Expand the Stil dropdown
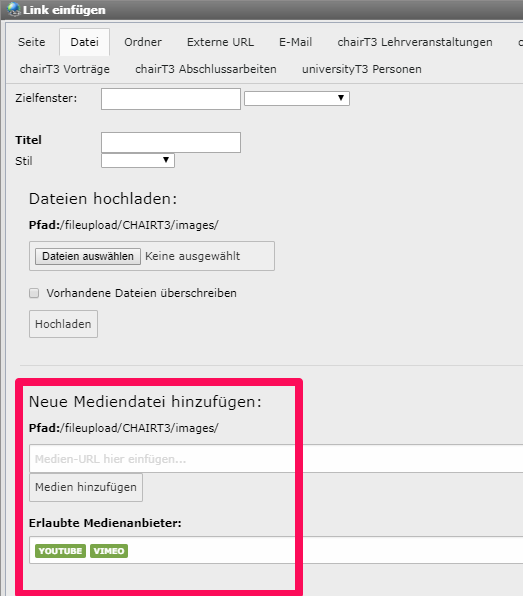523x596 pixels. (138, 160)
